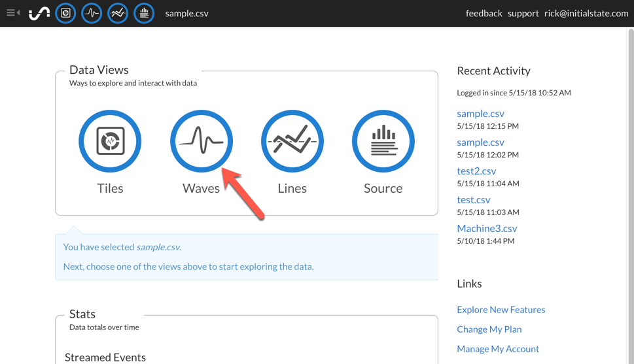
Task: Follow the Explore New Features link
Action: pyautogui.click(x=501, y=310)
